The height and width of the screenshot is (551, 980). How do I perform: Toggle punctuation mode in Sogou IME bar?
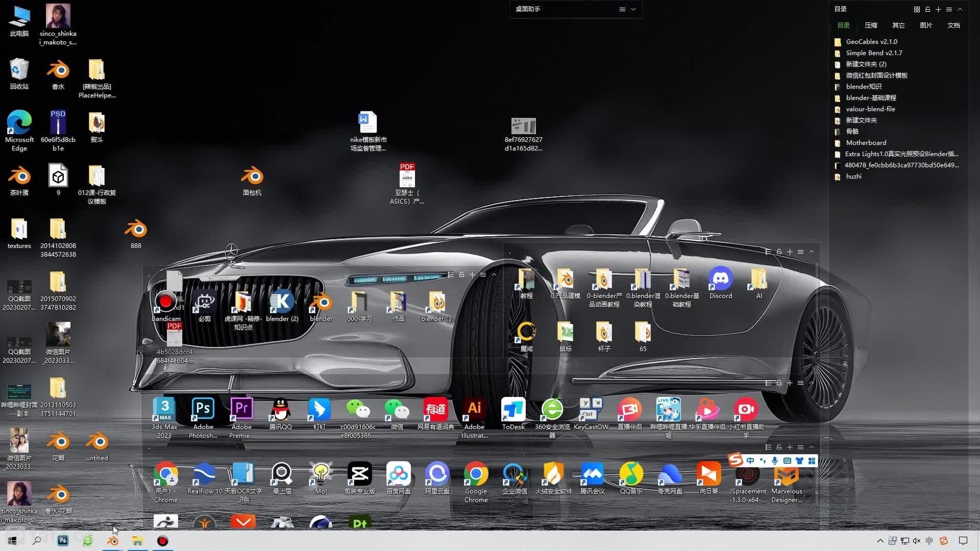coord(763,461)
